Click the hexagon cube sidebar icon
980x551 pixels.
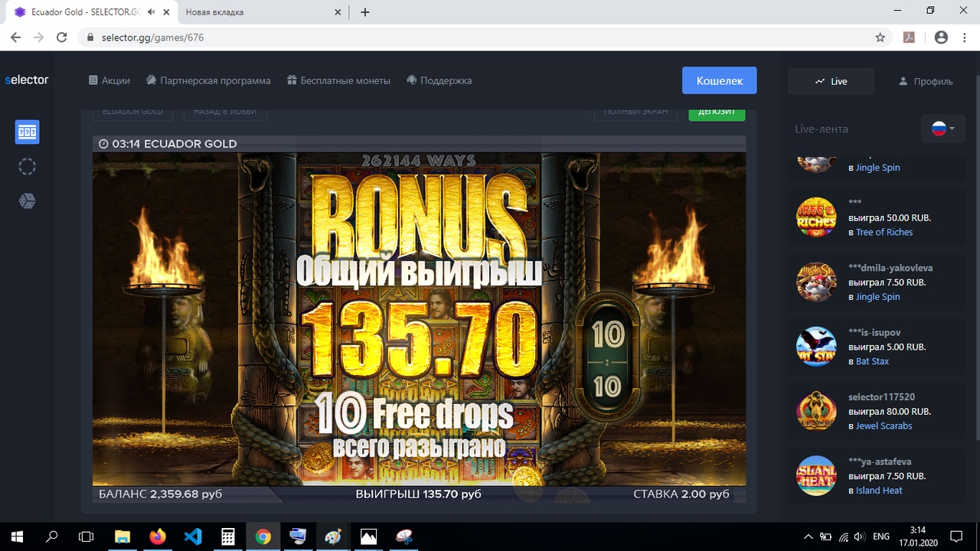pyautogui.click(x=27, y=201)
